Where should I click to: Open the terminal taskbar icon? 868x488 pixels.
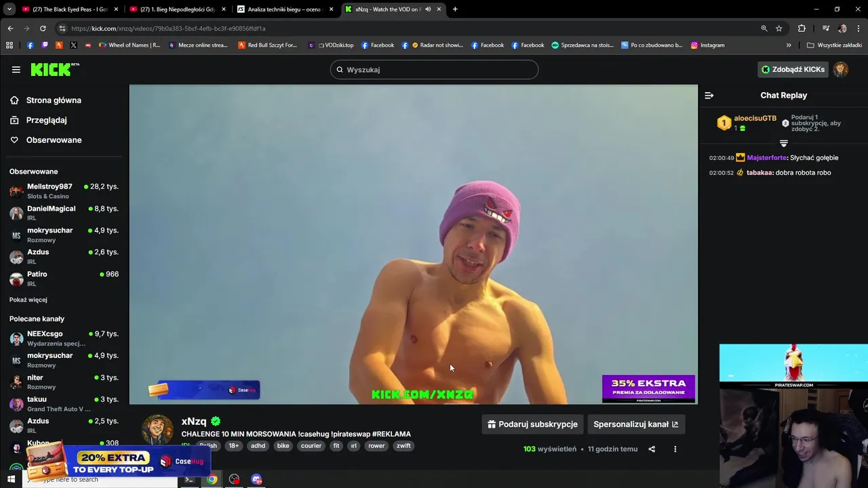(x=190, y=479)
